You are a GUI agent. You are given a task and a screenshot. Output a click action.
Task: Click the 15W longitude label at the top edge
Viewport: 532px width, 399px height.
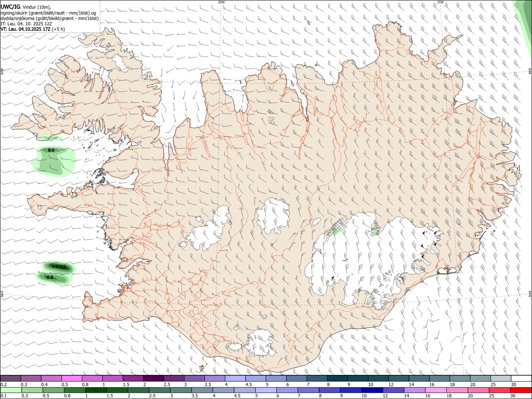point(441,2)
